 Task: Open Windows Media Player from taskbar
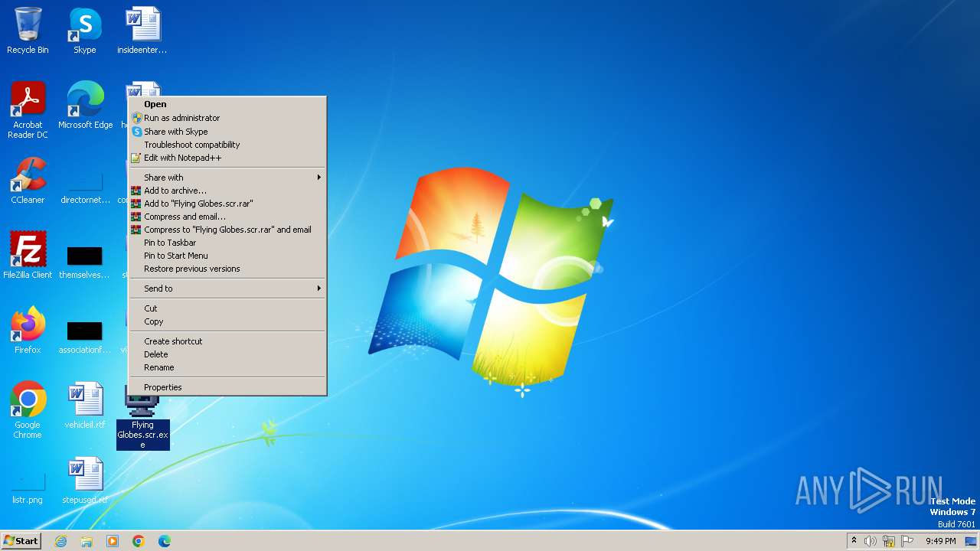click(x=113, y=541)
